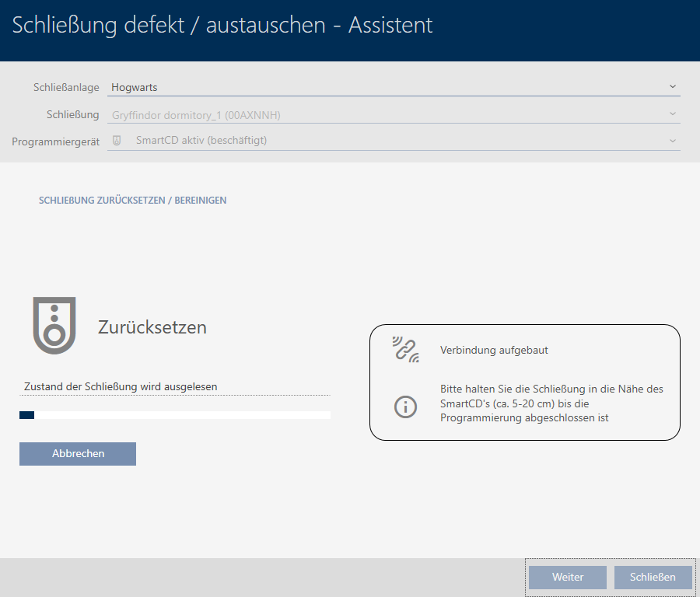This screenshot has width=700, height=597.
Task: Click the Gryffindor dormitory_1 entry text
Action: [x=196, y=115]
